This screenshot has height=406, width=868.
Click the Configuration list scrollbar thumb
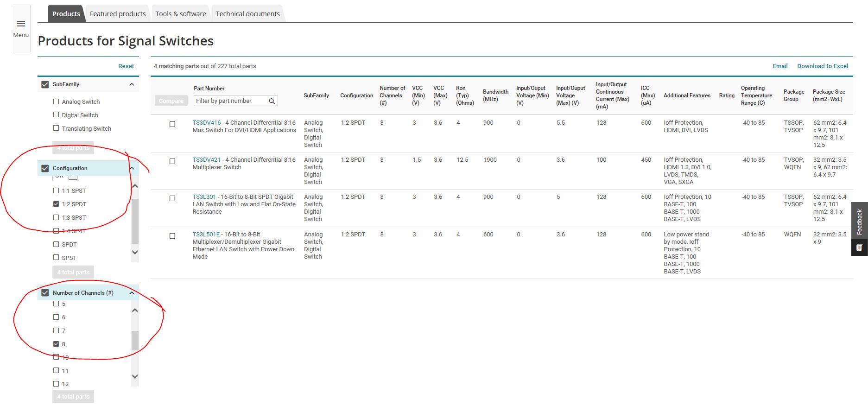click(135, 221)
